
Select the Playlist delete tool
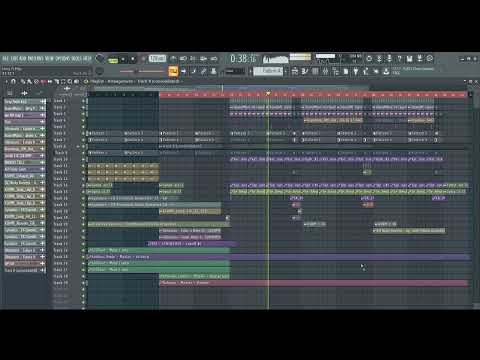coord(36,81)
